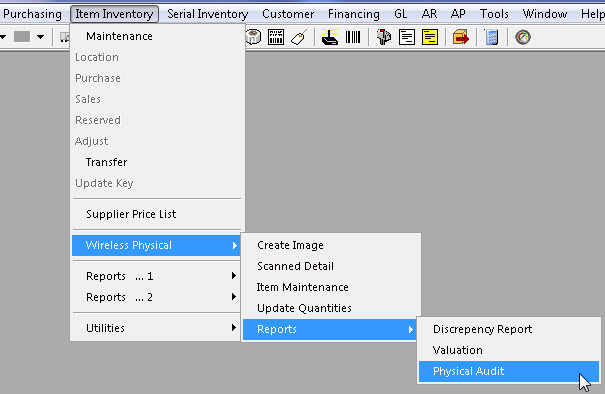Viewport: 605px width, 394px height.
Task: Open the barcode scanner toolbar icon
Action: coord(330,37)
